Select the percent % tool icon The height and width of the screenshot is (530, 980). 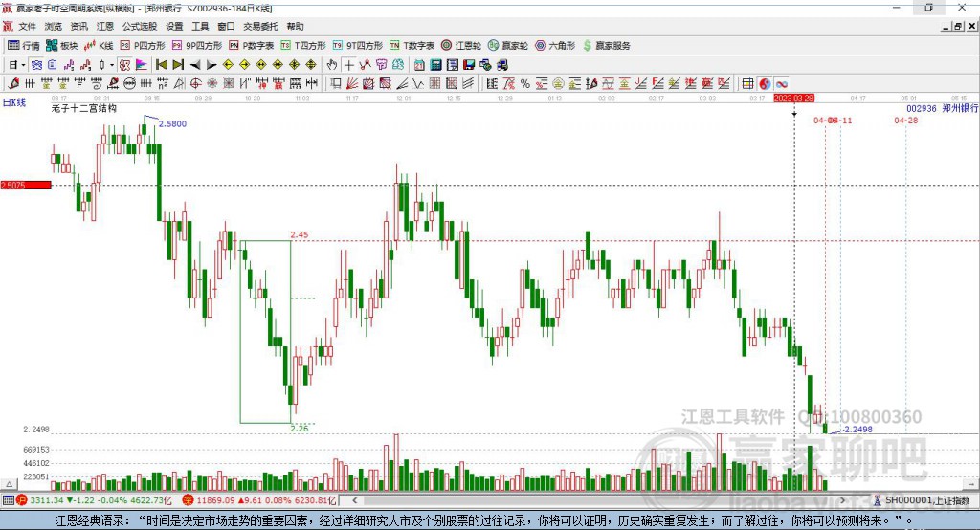pos(525,84)
